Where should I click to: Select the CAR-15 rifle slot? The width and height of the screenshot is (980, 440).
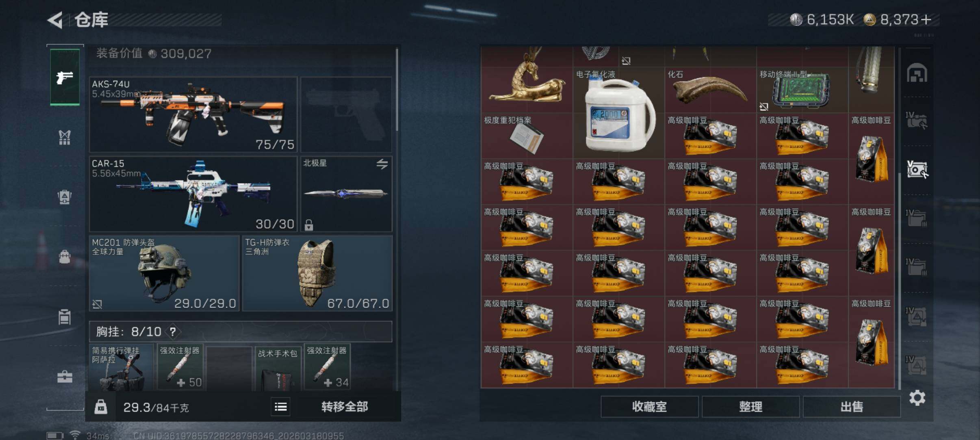[x=193, y=194]
